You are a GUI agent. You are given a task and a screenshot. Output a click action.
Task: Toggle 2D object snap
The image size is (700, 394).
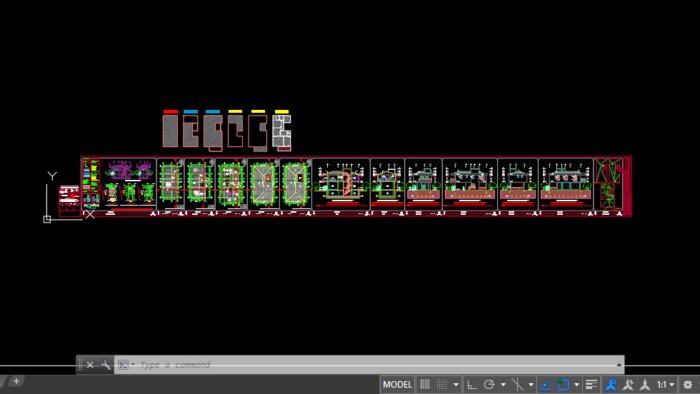[563, 384]
